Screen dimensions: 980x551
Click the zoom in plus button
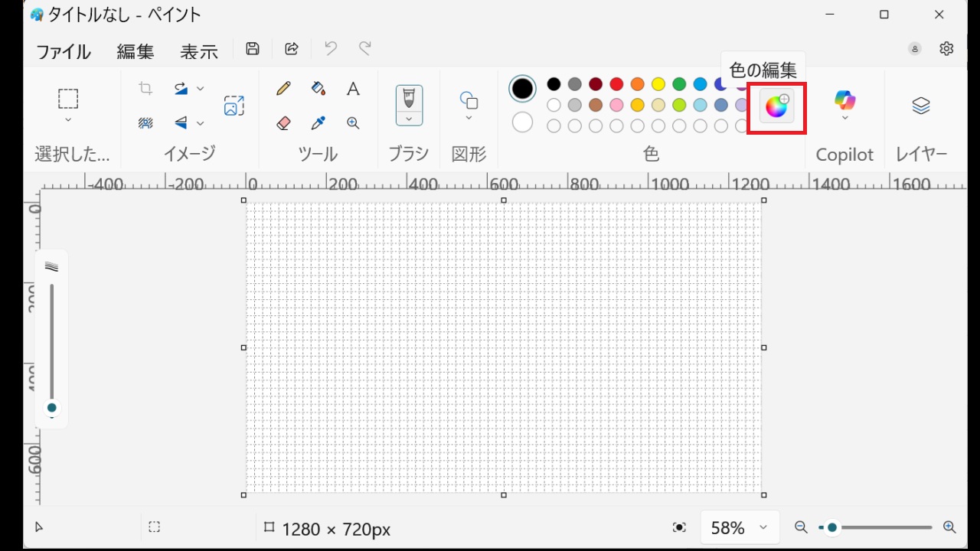coord(949,527)
